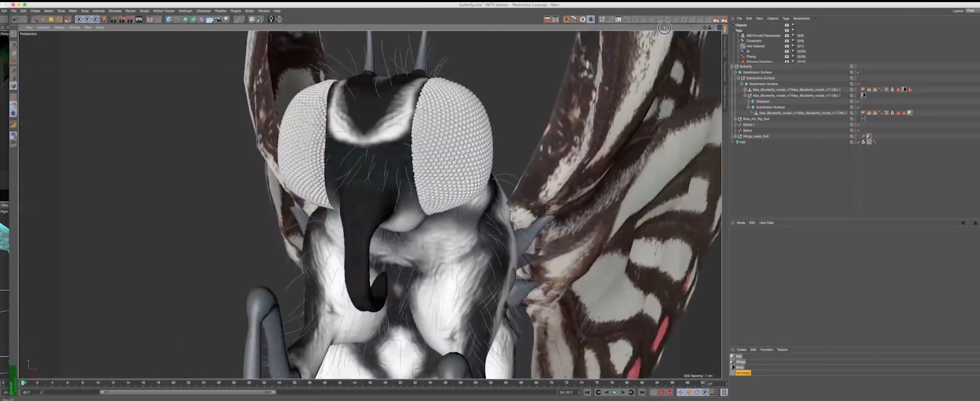The width and height of the screenshot is (980, 401).
Task: Click the Undo arrow icon
Action: point(15,20)
